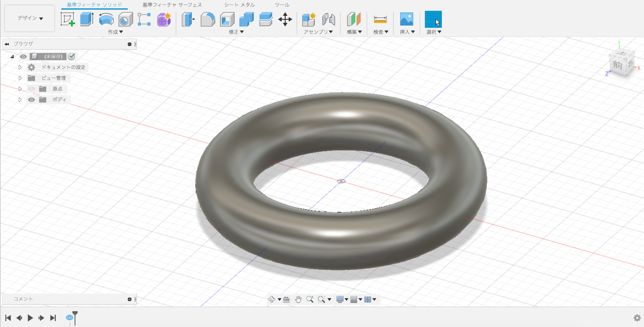Screen dimensions: 644x327
Task: Switch to 基準フィーチャ ソリッド tab
Action: (94, 5)
